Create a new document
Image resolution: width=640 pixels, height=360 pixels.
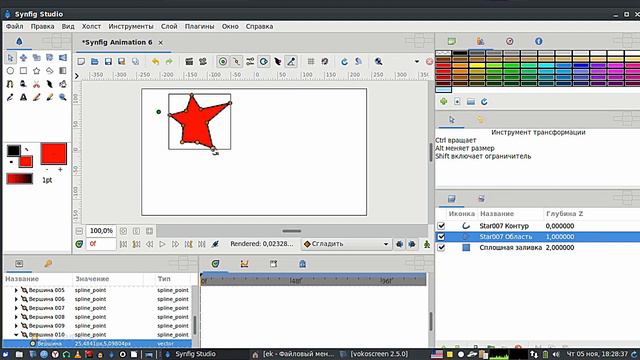coord(81,62)
